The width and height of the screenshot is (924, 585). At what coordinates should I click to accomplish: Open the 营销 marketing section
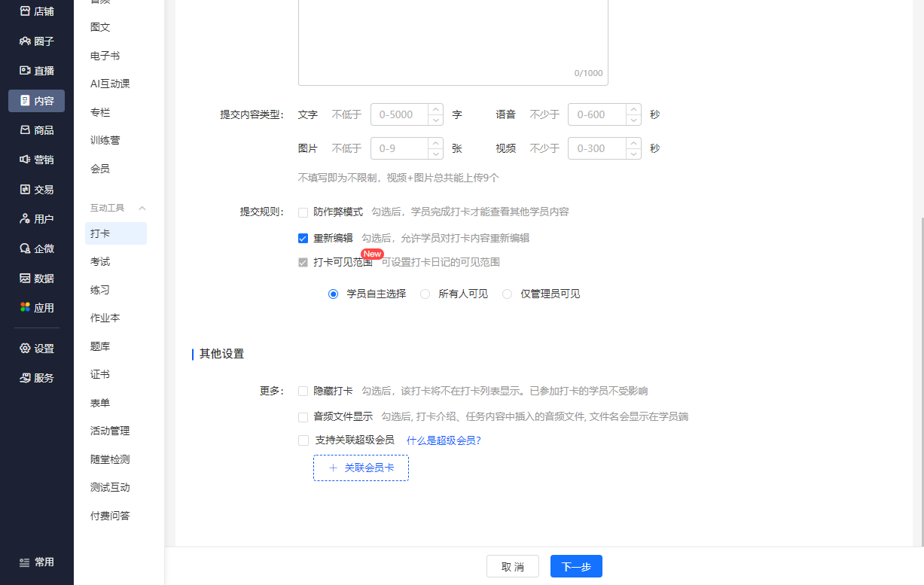(x=35, y=161)
